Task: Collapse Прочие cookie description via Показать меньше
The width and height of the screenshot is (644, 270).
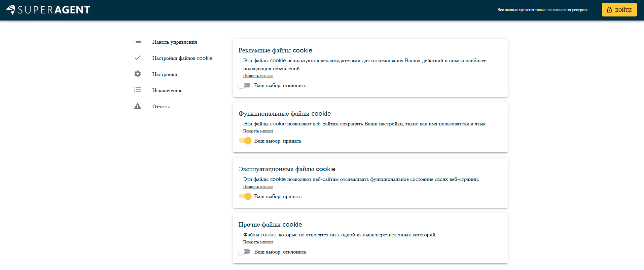Action: pyautogui.click(x=258, y=242)
